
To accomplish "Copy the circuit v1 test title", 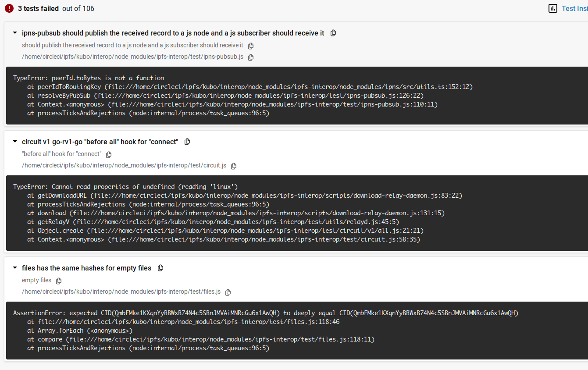I will (187, 142).
